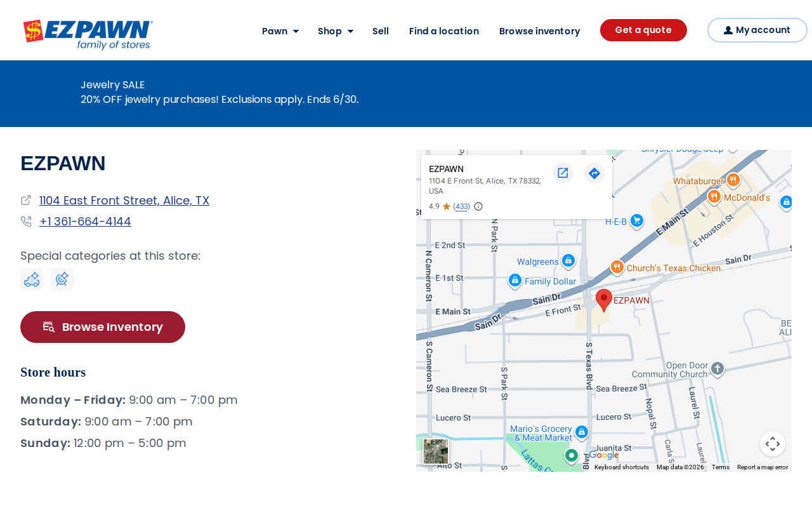This screenshot has height=508, width=812.
Task: Click the Get a quote button
Action: 643,30
